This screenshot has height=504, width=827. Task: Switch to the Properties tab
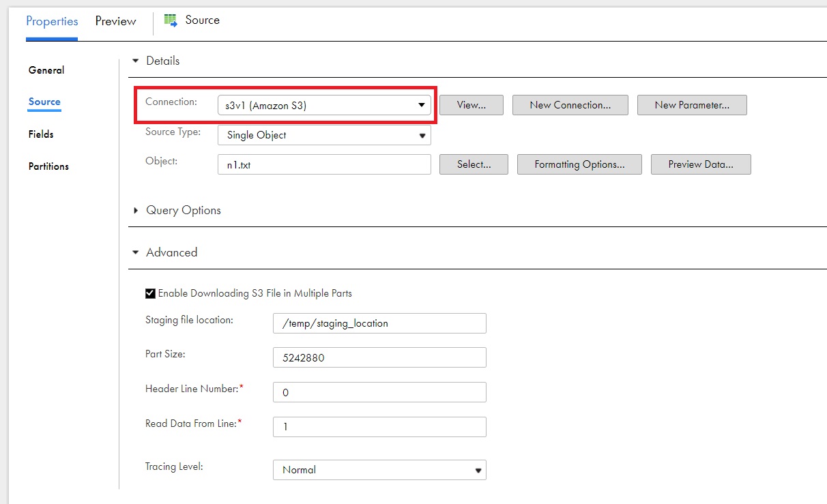(52, 21)
